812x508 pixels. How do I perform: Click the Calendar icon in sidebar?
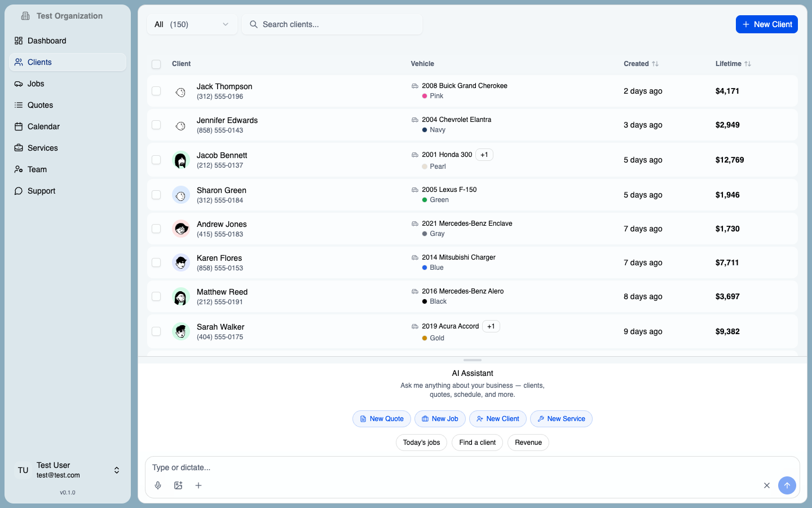tap(19, 126)
